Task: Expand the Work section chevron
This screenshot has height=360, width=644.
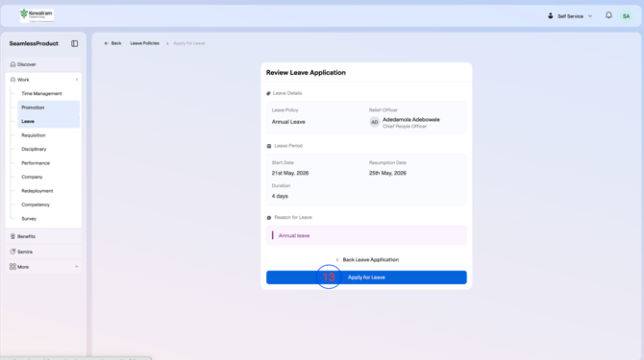Action: pos(76,80)
